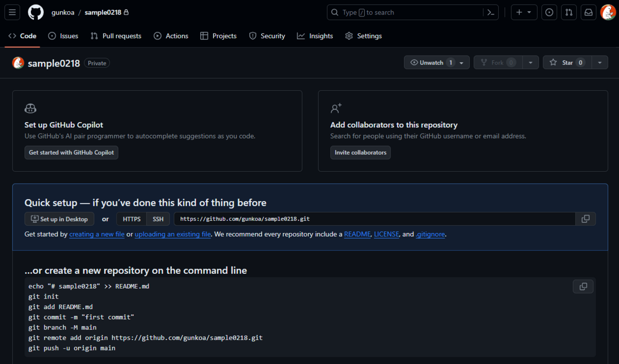Screen dimensions: 619x364
Task: Open the user profile avatar menu
Action: (608, 12)
